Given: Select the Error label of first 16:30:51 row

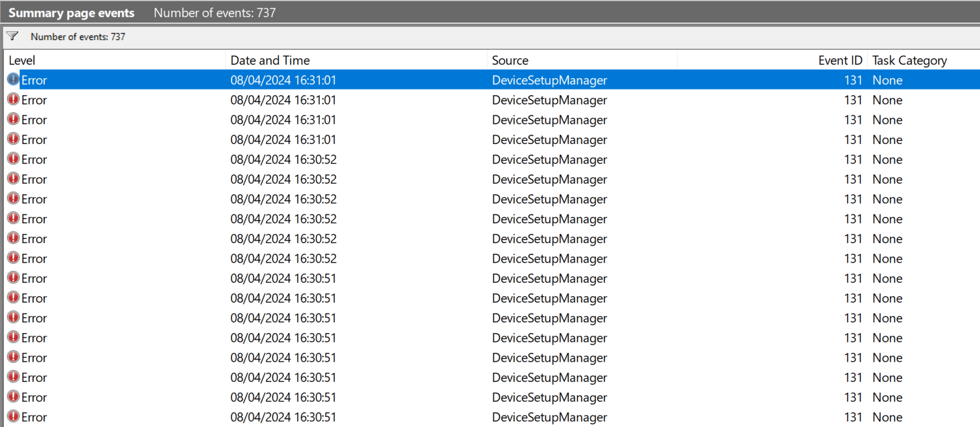Looking at the screenshot, I should (x=34, y=278).
